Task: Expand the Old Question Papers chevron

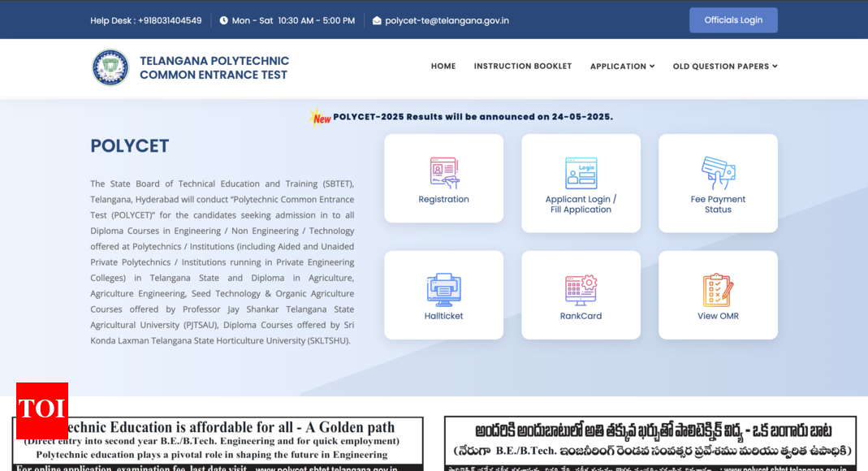Action: (775, 66)
